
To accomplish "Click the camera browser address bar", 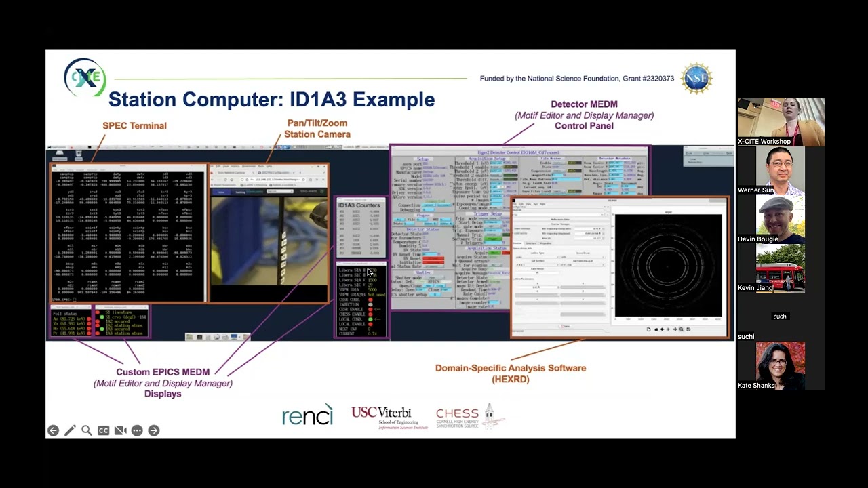I will tap(273, 180).
